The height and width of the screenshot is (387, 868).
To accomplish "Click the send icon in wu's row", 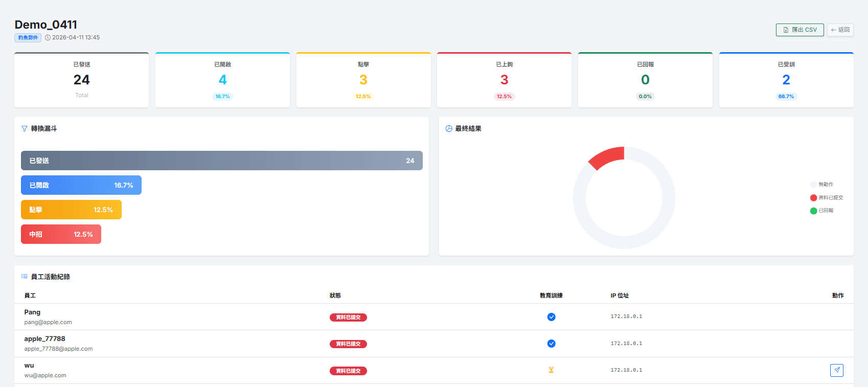I will click(x=837, y=370).
